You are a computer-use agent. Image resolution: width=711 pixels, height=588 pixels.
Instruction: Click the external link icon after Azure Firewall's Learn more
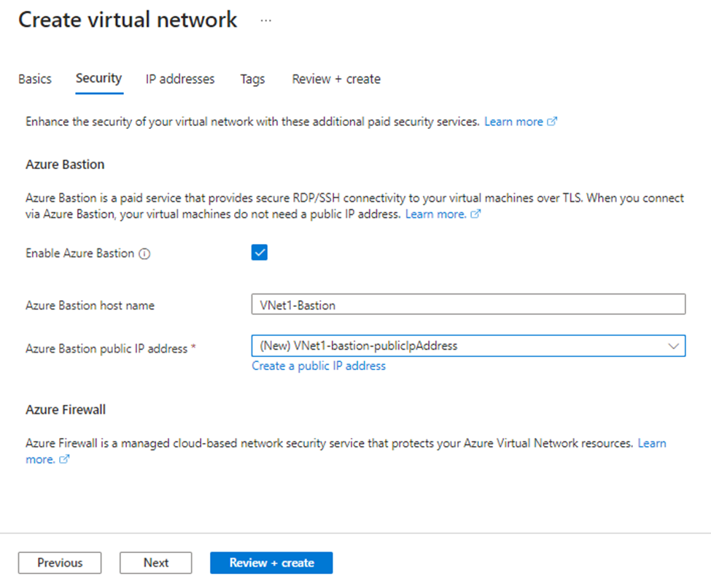coord(63,459)
